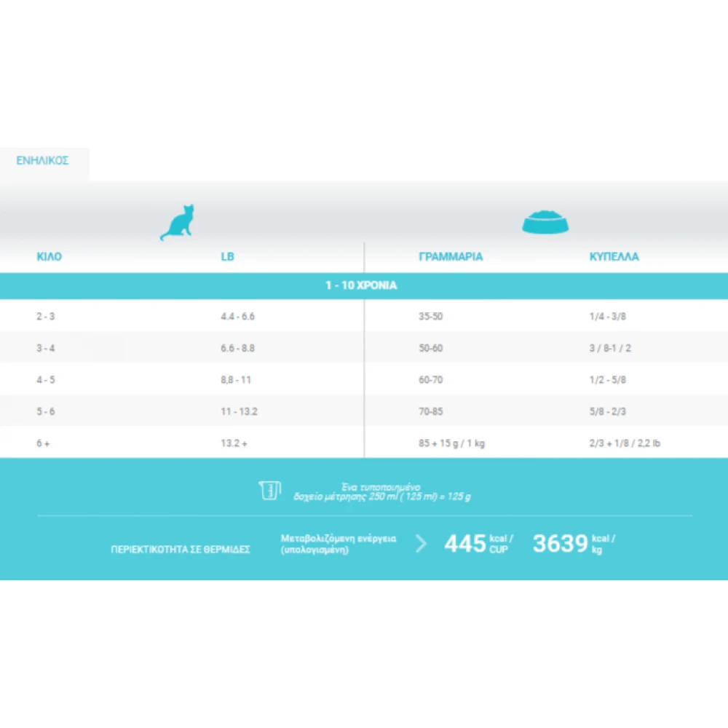
Task: Toggle the ΚΥΠΕΛΛΑ column header
Action: 614,256
